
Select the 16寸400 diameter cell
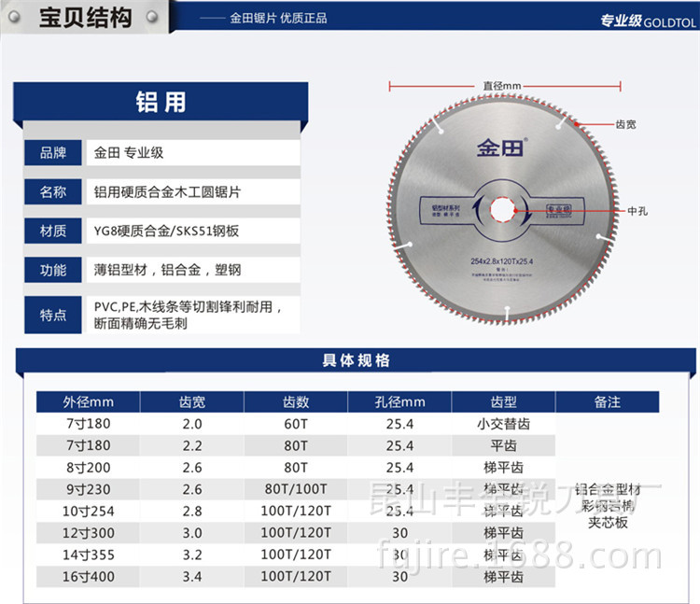[x=88, y=577]
